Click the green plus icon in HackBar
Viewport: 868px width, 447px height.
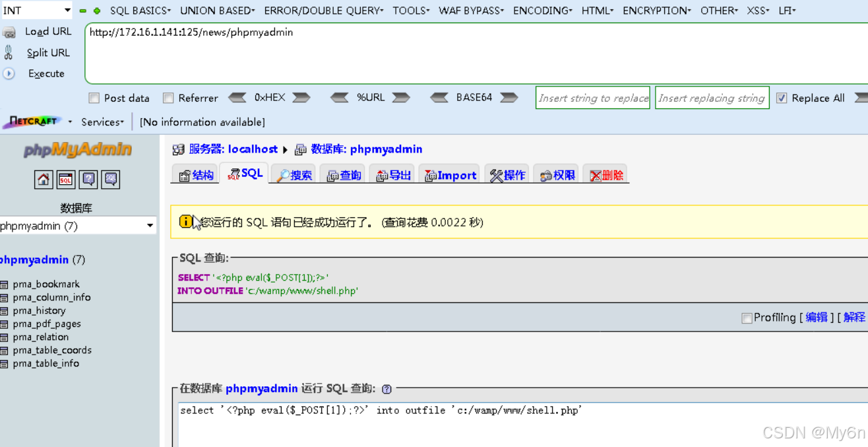97,11
